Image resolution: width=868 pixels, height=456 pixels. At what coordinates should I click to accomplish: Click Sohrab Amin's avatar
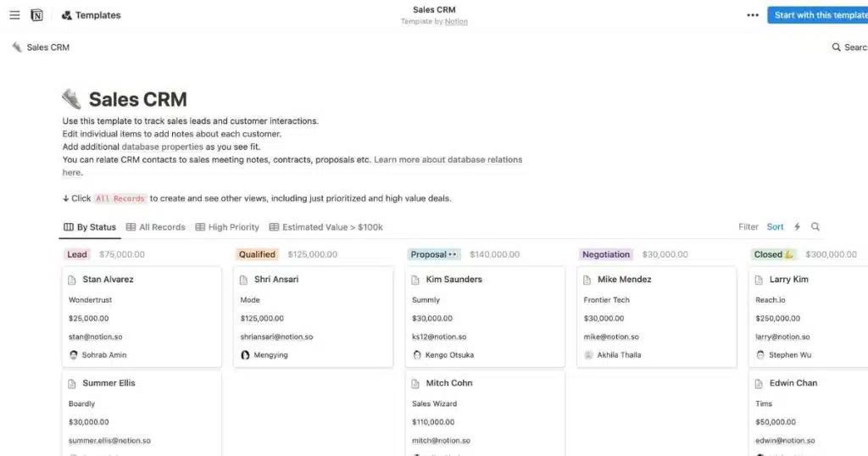pyautogui.click(x=74, y=355)
